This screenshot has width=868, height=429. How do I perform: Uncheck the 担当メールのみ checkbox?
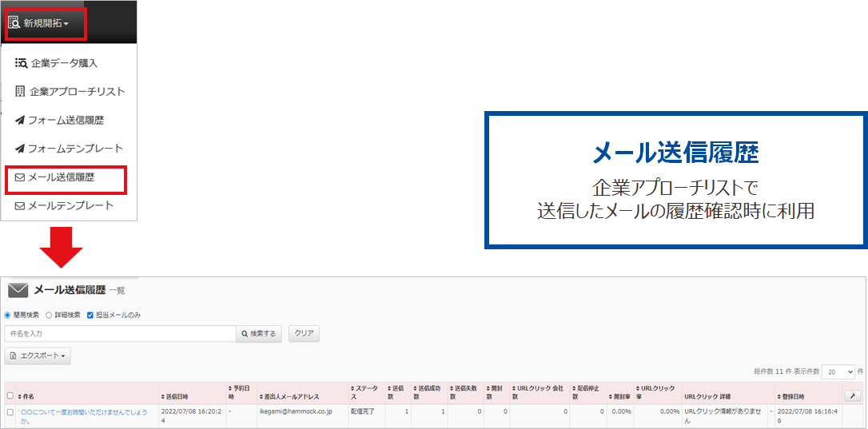point(90,315)
